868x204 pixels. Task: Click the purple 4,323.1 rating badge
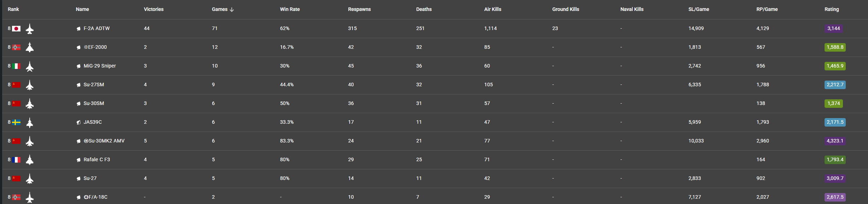[x=835, y=141]
